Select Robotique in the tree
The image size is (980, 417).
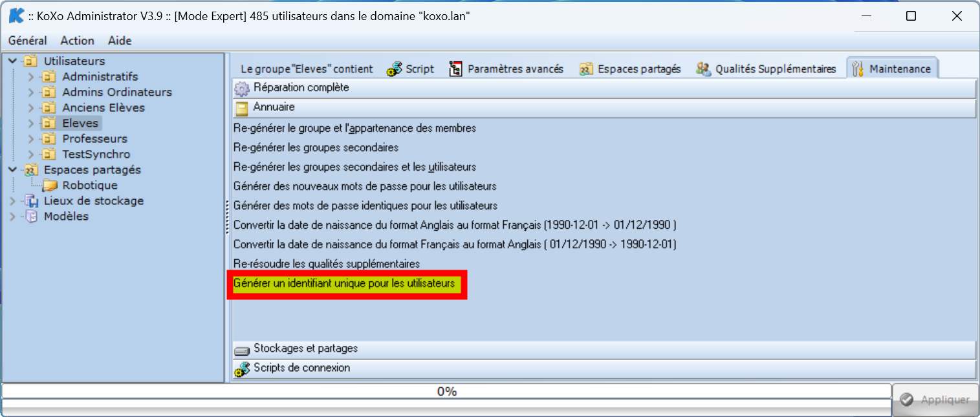(x=90, y=186)
